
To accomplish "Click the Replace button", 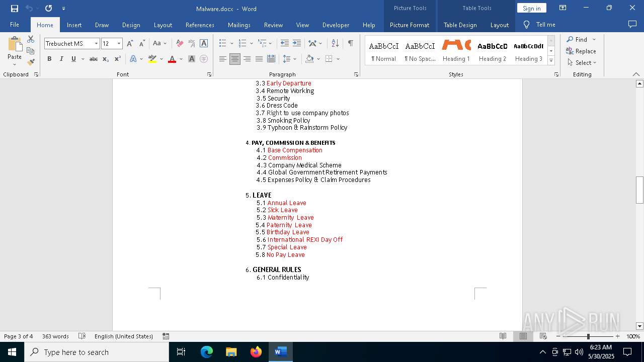I will 581,51.
